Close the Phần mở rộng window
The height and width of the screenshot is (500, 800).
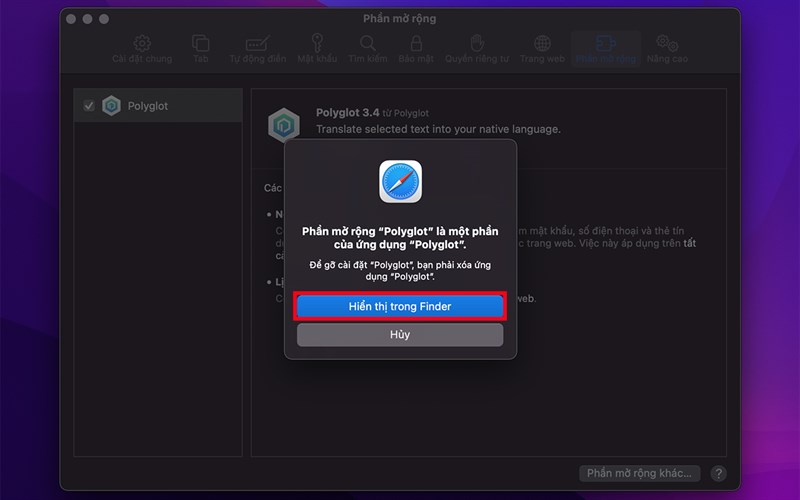[71, 19]
